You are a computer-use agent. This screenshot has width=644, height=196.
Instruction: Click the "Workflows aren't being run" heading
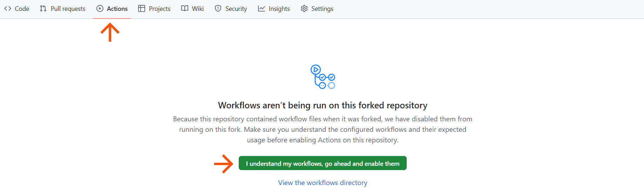[323, 106]
